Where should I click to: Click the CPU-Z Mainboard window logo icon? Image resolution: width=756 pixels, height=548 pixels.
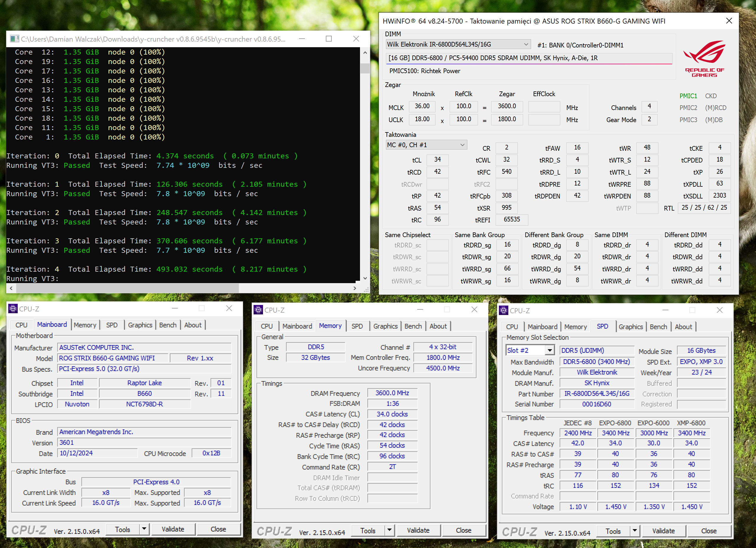pyautogui.click(x=13, y=309)
